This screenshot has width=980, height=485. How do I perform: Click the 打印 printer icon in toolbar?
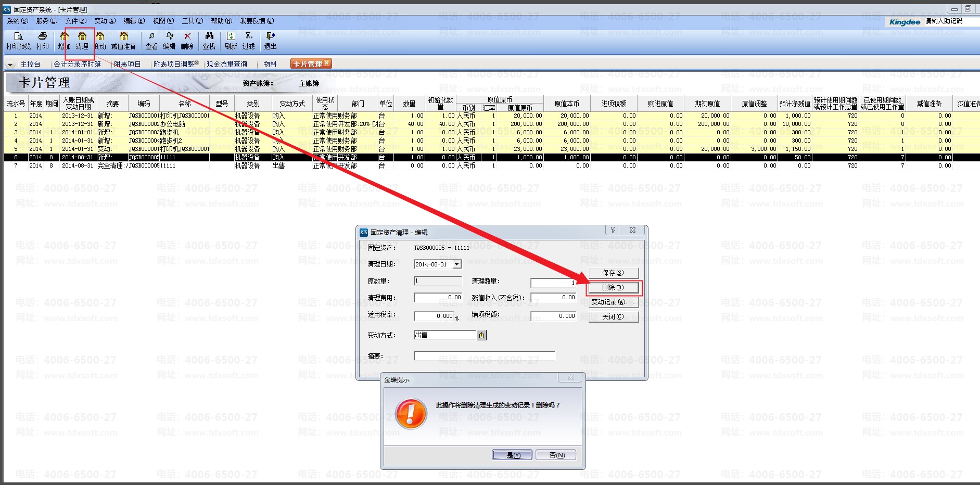coord(43,36)
